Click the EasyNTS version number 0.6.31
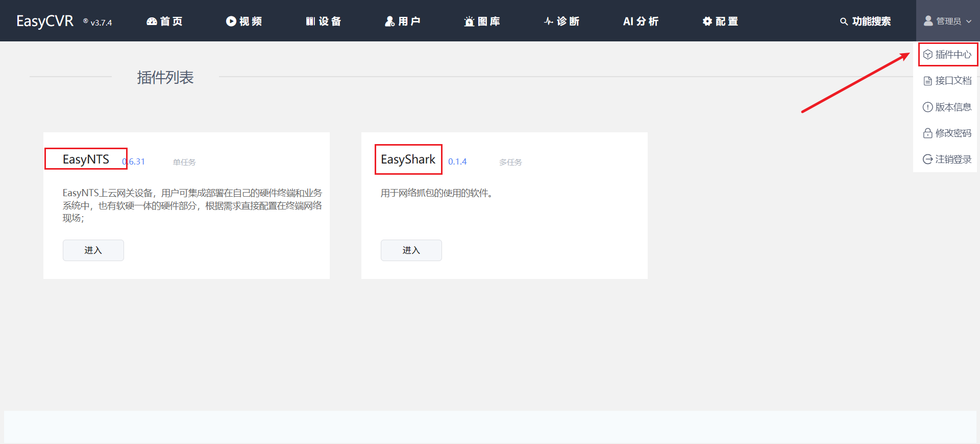Screen dimensions: 980x444 click(134, 162)
